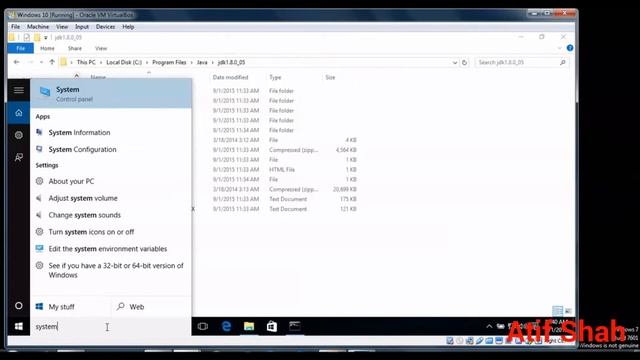Open the VirtualBox Devices menu
The image size is (640, 360).
pyautogui.click(x=105, y=27)
